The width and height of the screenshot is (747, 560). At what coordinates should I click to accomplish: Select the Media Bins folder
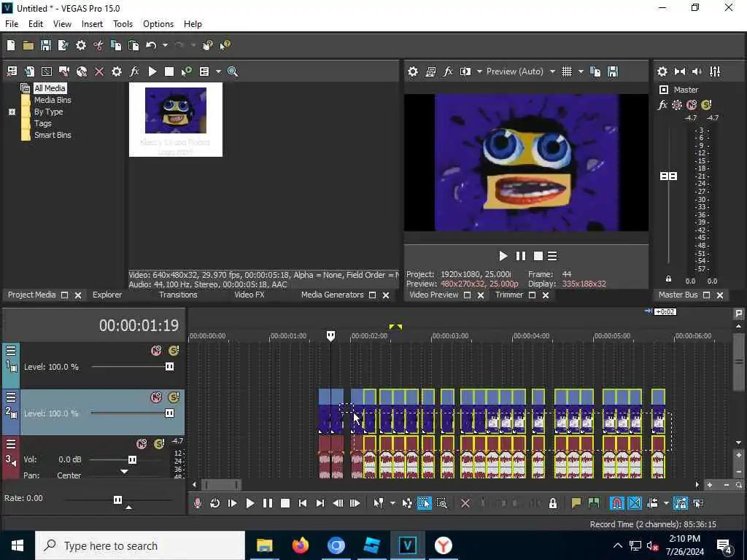coord(53,100)
